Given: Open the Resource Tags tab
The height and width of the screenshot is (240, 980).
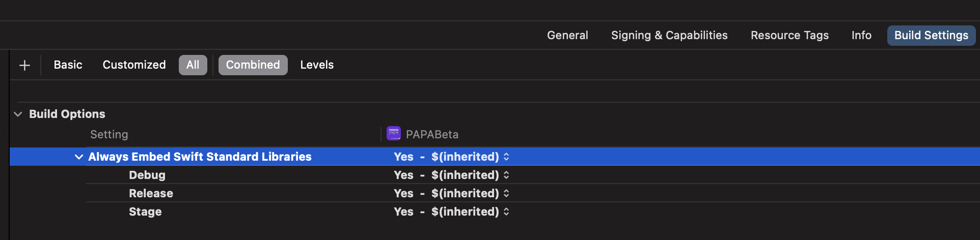Looking at the screenshot, I should pos(790,36).
